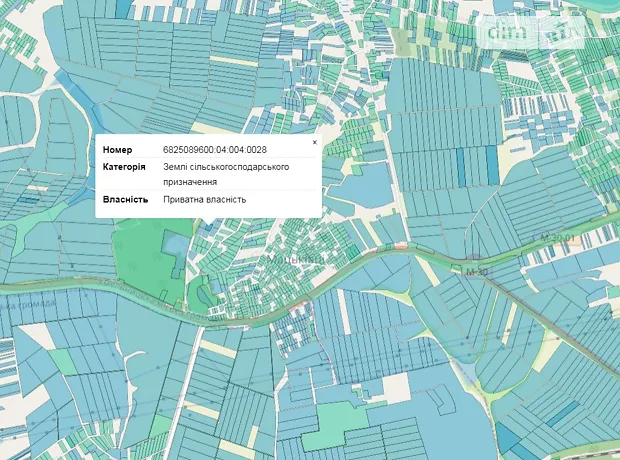Click the Категорія field label
Viewport: 620px width, 460px height.
[125, 167]
